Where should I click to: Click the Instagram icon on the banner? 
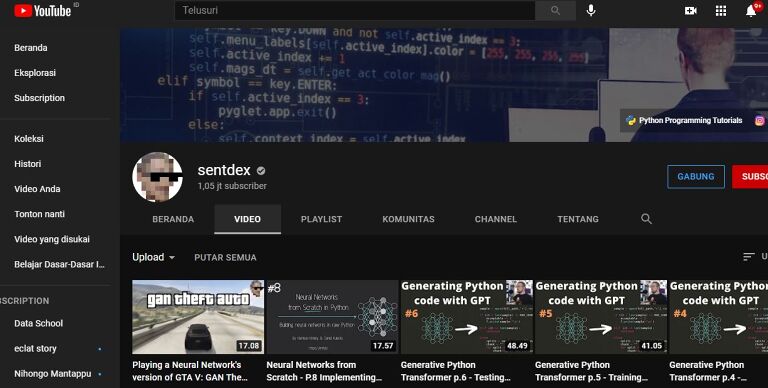coord(760,121)
